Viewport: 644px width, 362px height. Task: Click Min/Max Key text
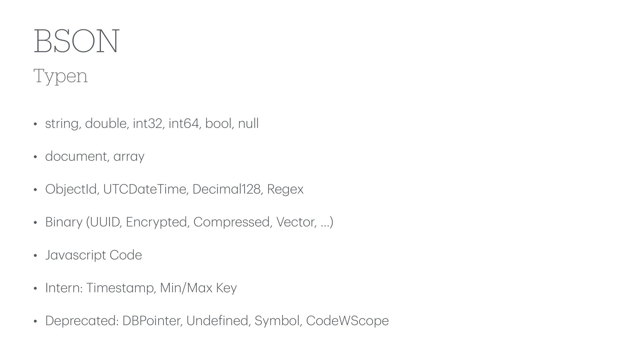coord(199,288)
